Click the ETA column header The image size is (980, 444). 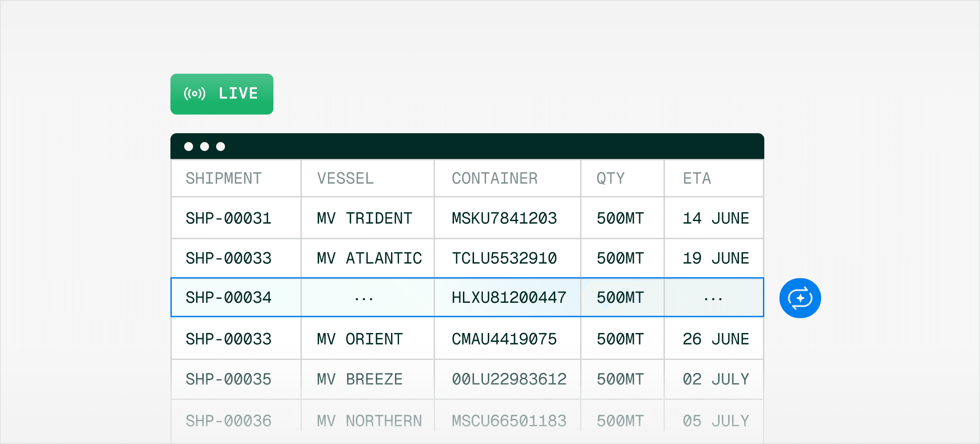(714, 178)
